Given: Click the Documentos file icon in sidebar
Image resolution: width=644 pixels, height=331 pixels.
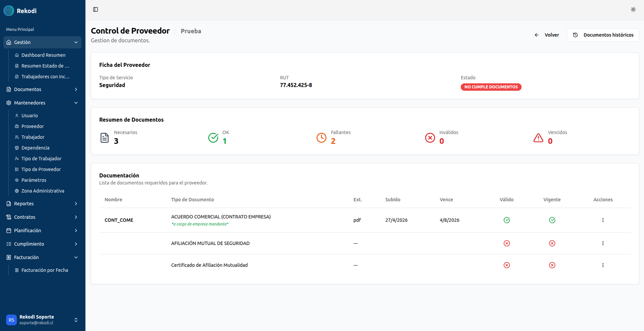Looking at the screenshot, I should 9,89.
